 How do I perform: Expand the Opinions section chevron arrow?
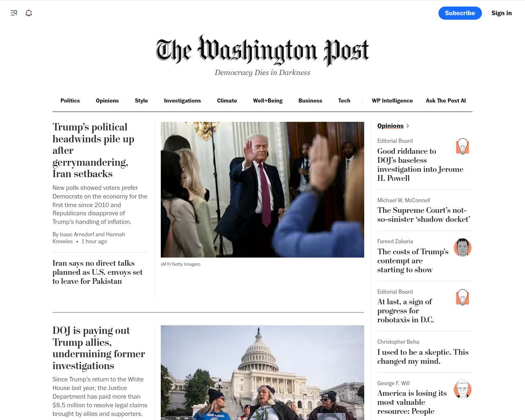coord(408,126)
